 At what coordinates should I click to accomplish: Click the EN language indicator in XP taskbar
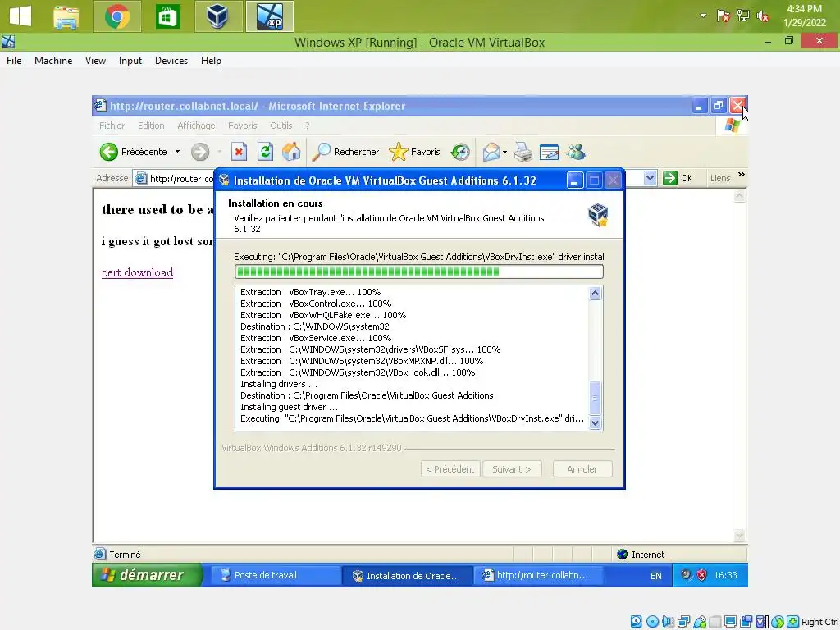[x=655, y=576]
